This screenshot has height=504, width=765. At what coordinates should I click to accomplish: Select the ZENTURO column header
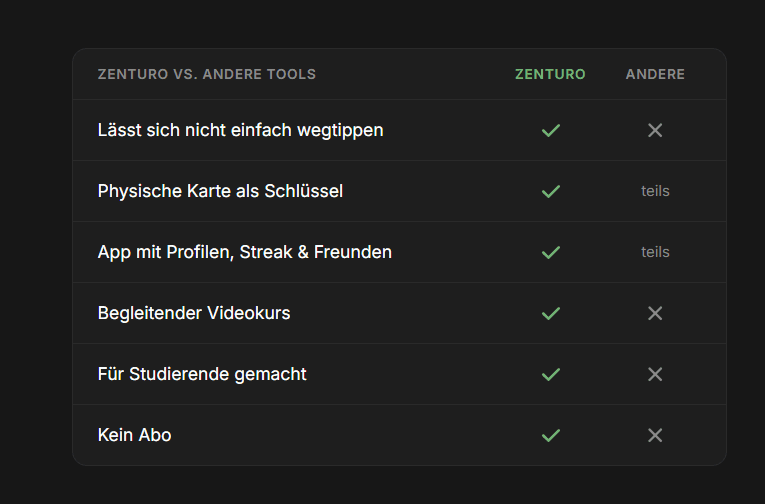coord(550,74)
